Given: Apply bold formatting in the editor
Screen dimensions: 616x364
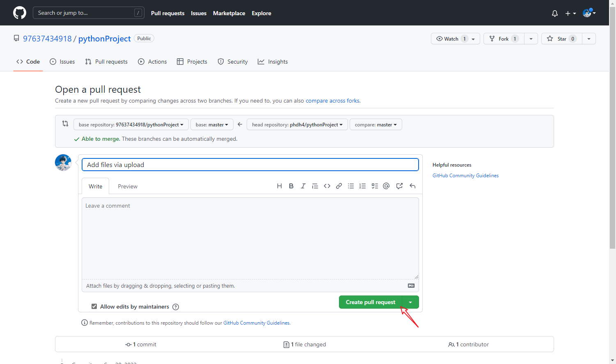Looking at the screenshot, I should click(x=291, y=186).
